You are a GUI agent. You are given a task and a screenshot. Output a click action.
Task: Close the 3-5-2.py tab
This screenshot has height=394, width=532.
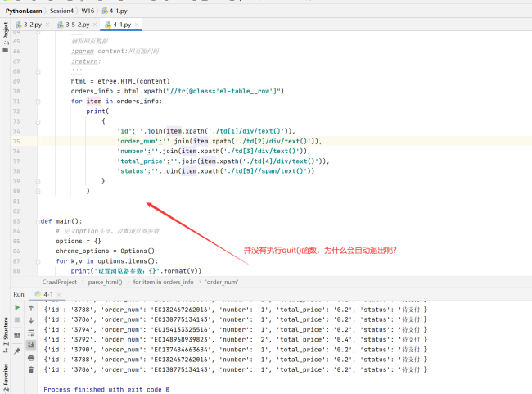[x=95, y=25]
